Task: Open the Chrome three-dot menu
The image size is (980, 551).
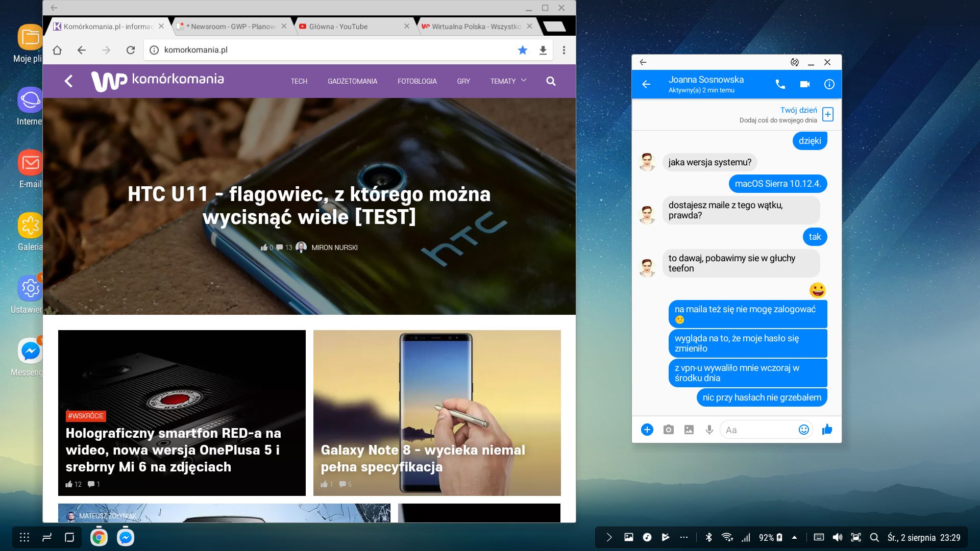Action: pos(564,50)
